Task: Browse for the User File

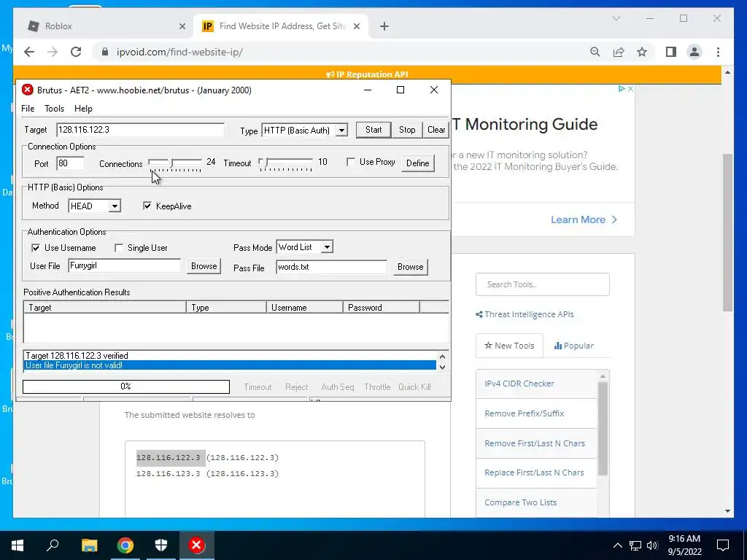Action: 204,266
